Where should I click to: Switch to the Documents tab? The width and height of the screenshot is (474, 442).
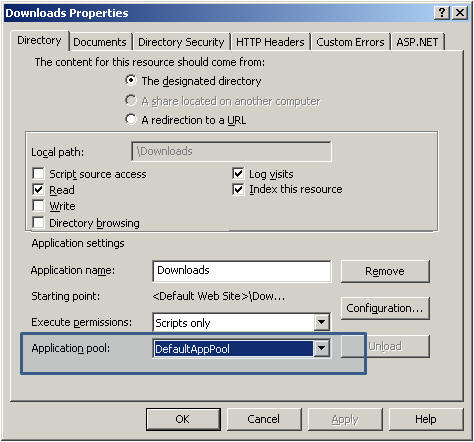(100, 42)
